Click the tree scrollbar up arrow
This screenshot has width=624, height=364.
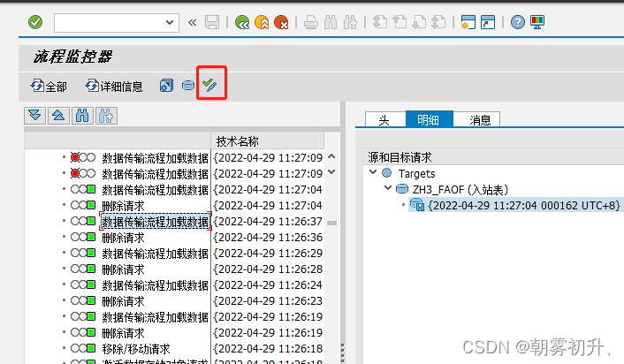[x=331, y=156]
